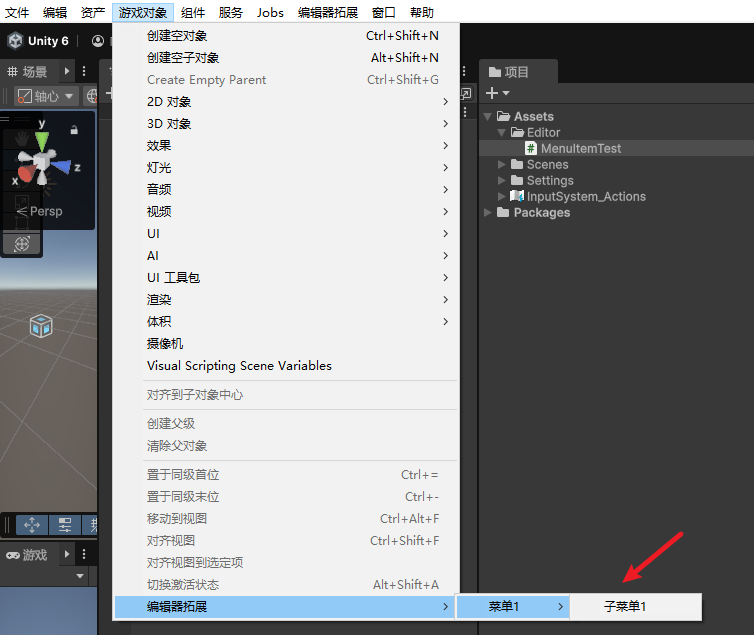The image size is (754, 635).
Task: Click the green Y axis cone
Action: click(x=42, y=140)
